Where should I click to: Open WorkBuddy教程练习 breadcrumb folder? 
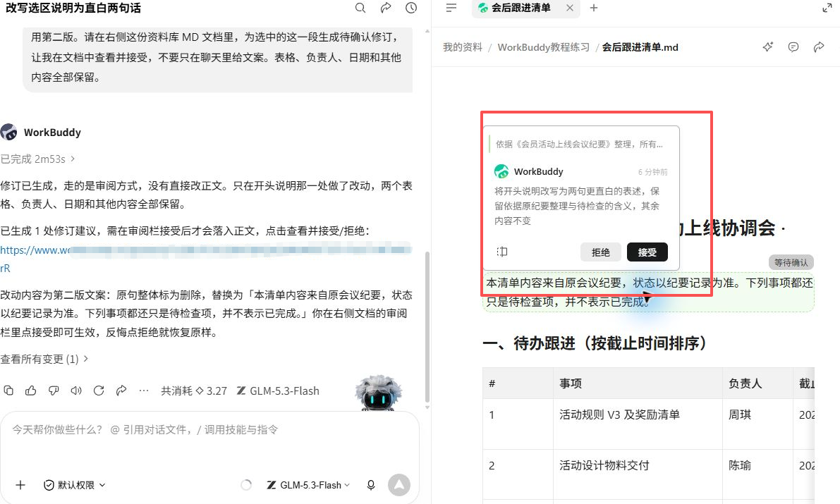pos(543,47)
